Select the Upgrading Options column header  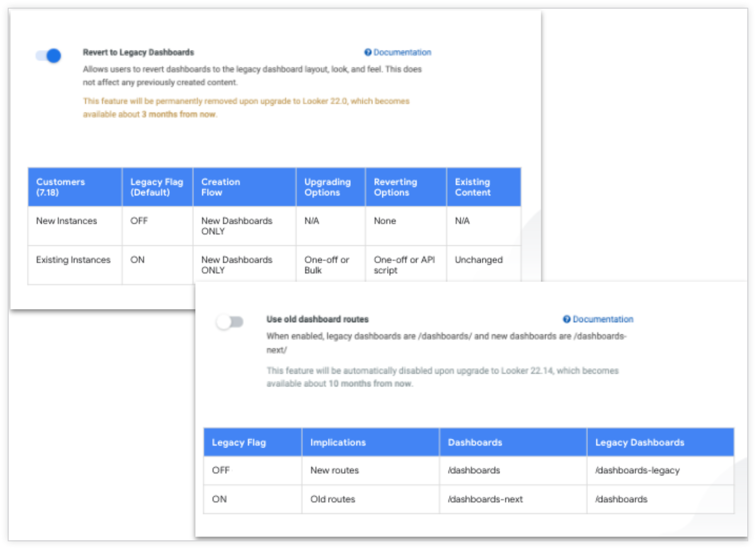328,187
